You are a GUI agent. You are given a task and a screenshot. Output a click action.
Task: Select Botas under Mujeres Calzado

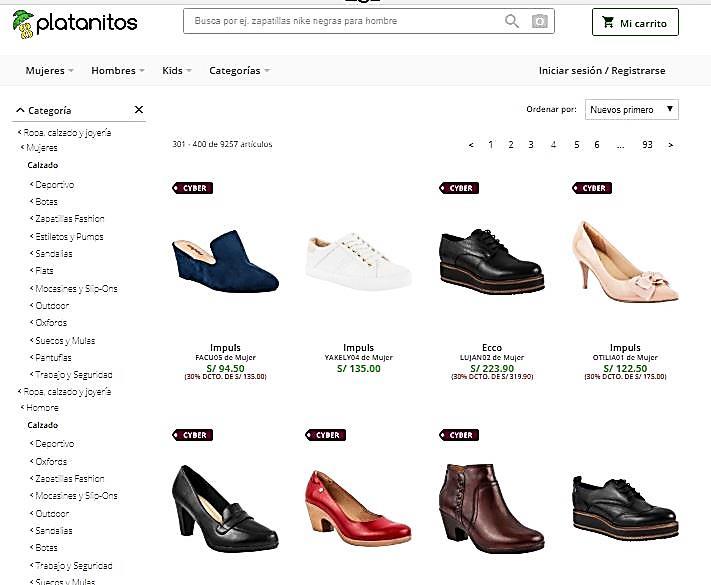[46, 202]
